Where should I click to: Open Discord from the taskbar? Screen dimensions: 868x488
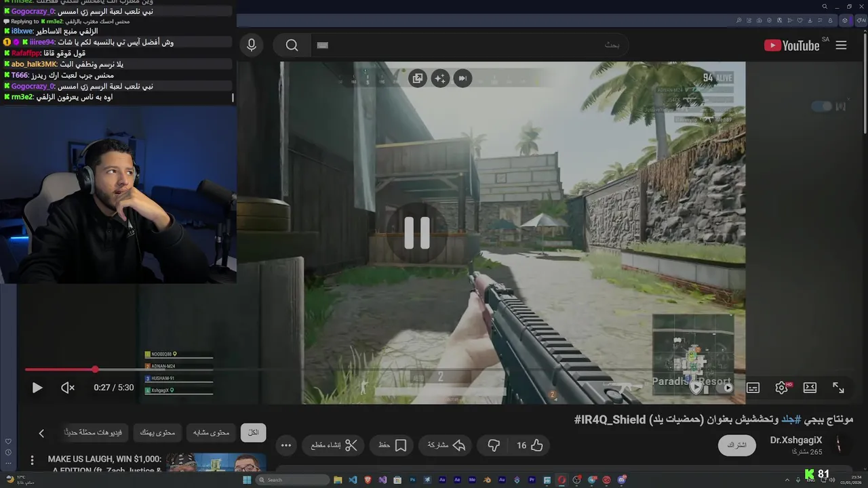coord(621,479)
